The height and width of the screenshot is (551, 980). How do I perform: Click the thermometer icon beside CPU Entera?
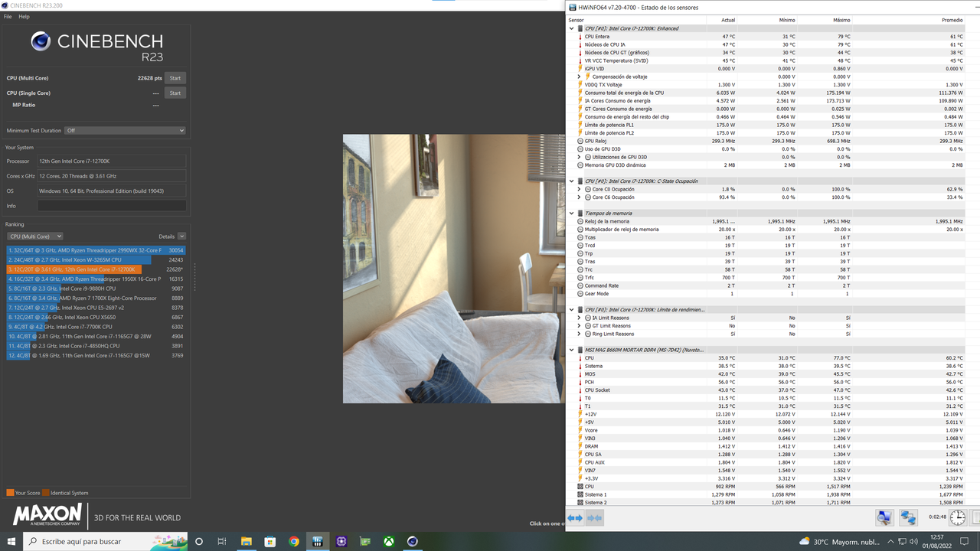580,37
